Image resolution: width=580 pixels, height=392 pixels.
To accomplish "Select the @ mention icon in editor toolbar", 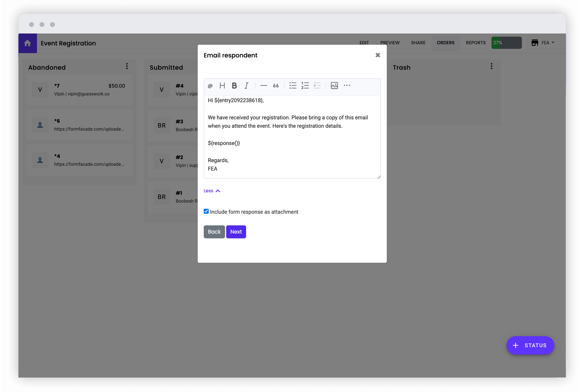I will 210,85.
